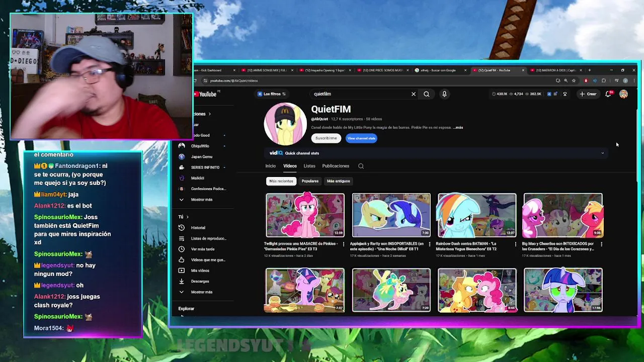Open the Twilight provoca una MASACRE video thumbnail

(305, 215)
